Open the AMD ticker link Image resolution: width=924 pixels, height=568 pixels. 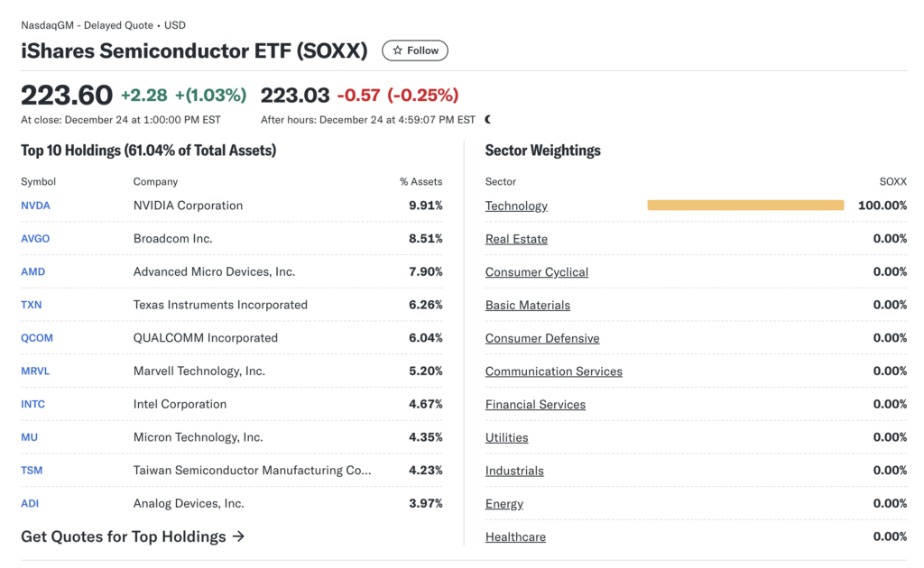tap(33, 271)
